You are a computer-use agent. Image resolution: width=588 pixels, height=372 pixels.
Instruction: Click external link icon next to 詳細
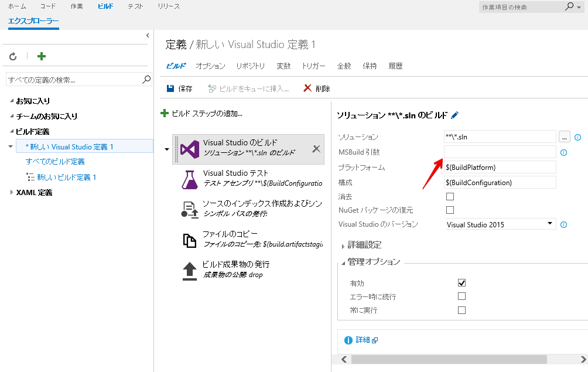pyautogui.click(x=375, y=340)
